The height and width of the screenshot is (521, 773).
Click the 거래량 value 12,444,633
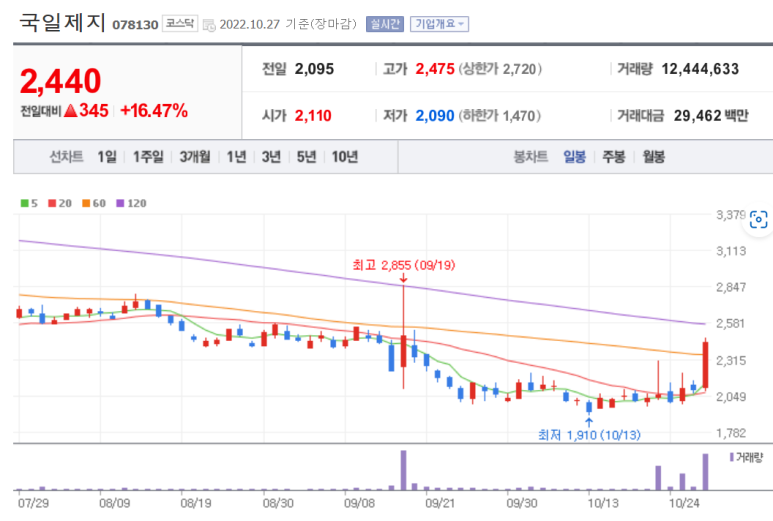(x=700, y=69)
